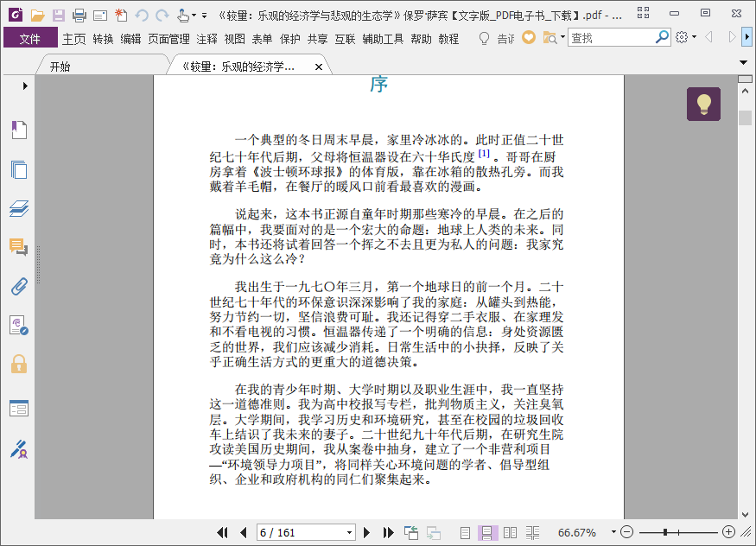756x546 pixels.
Task: Click the next search result arrow
Action: [x=732, y=36]
